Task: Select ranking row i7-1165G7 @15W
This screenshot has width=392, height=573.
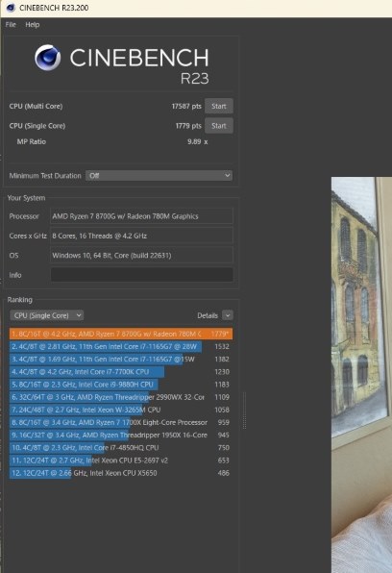Action: click(121, 360)
